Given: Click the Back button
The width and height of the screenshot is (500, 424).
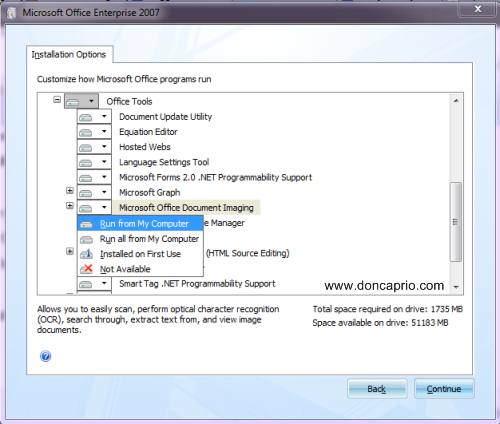Looking at the screenshot, I should (x=377, y=389).
